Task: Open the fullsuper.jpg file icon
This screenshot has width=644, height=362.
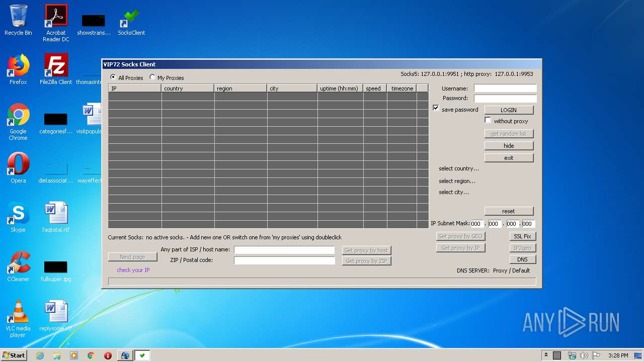Action: [x=56, y=270]
